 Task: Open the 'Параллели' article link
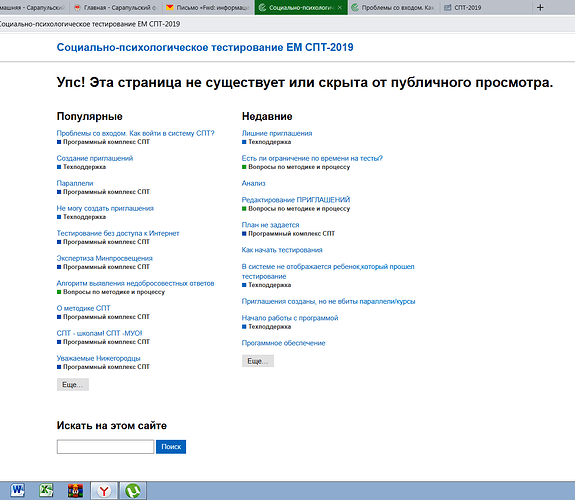click(x=75, y=183)
